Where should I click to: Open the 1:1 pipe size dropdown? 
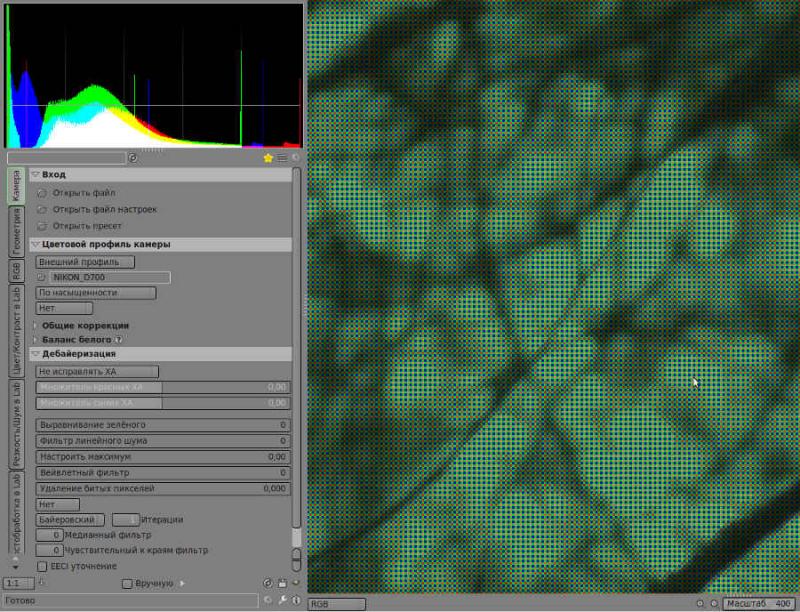tap(18, 583)
